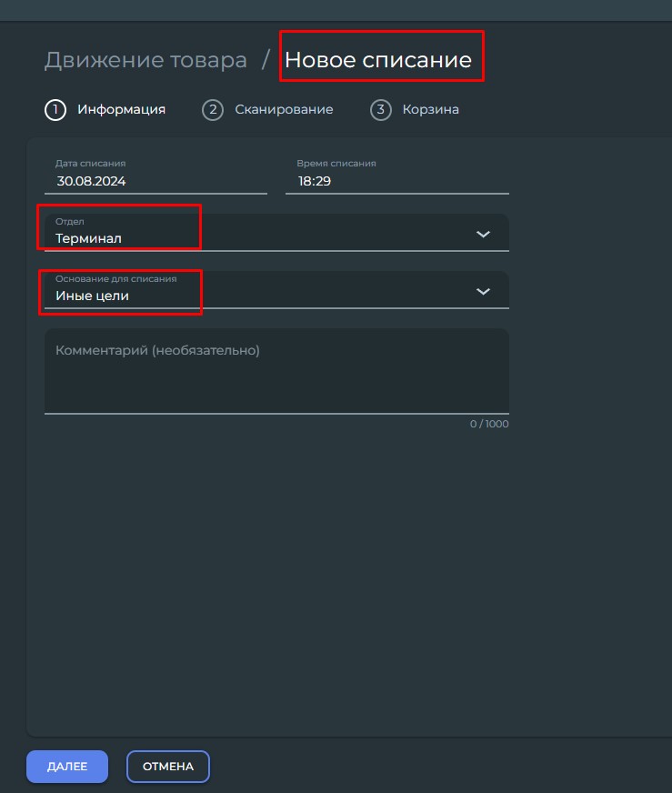
Task: Click the step 1 circle icon
Action: [55, 110]
